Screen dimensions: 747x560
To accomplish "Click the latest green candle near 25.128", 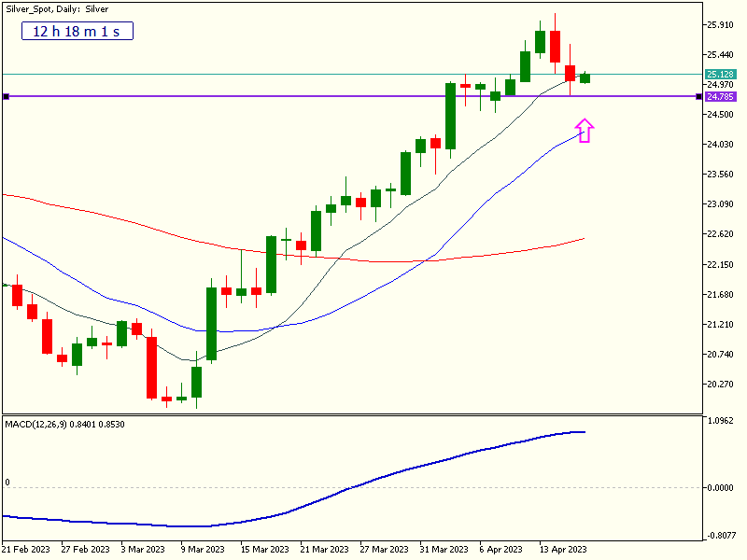I will click(x=585, y=78).
